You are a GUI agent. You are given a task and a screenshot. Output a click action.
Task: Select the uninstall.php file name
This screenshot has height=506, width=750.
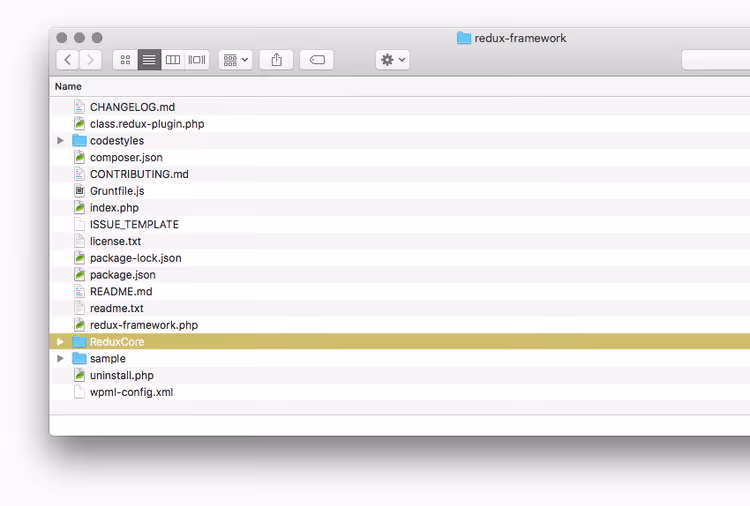pyautogui.click(x=121, y=375)
